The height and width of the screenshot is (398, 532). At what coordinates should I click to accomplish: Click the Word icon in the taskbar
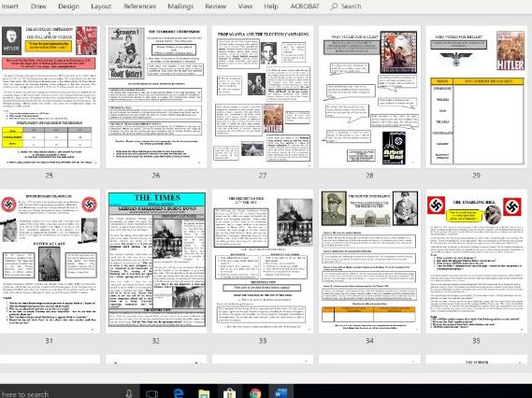pyautogui.click(x=280, y=393)
